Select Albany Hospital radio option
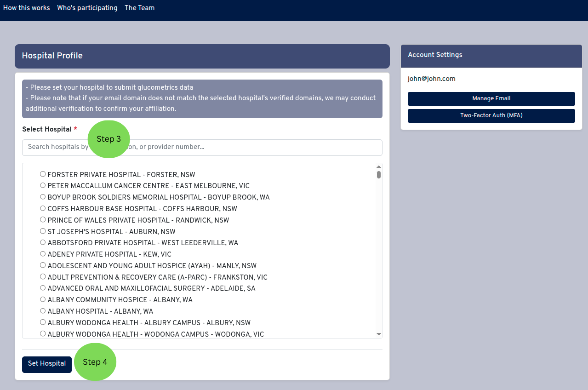Screen dimensions: 588x390 [43, 311]
